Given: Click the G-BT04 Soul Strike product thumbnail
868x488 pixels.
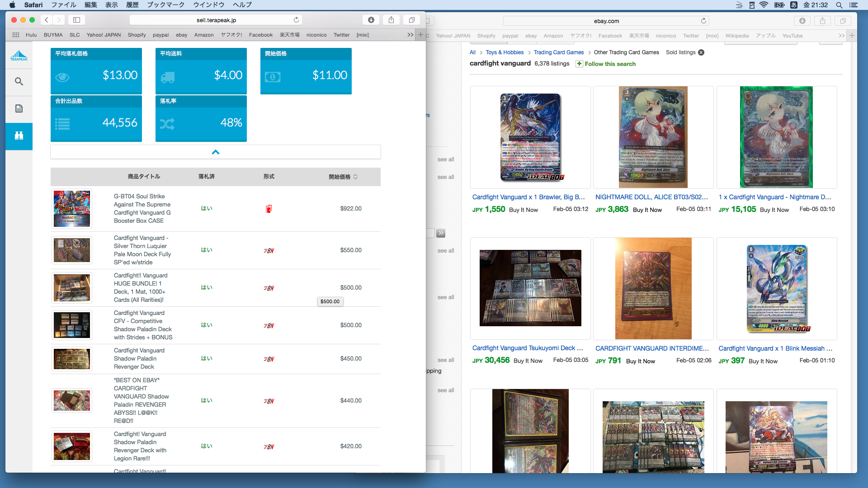Looking at the screenshot, I should tap(72, 209).
